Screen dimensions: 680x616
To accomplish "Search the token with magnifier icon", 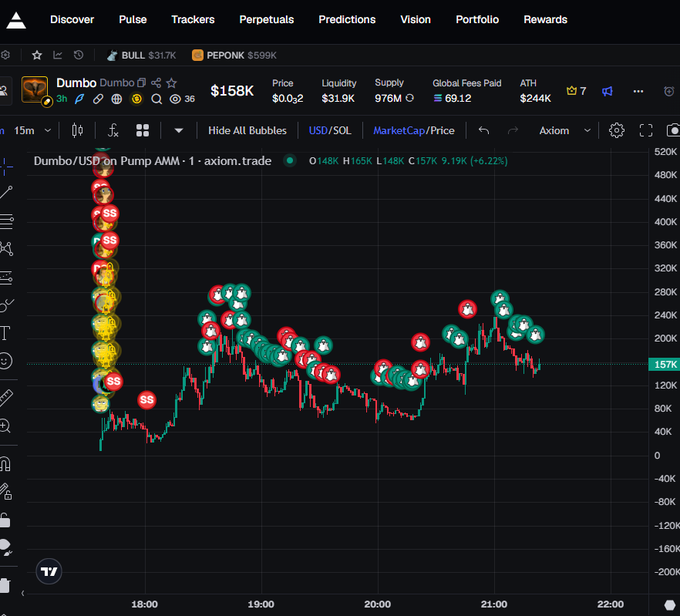I will pyautogui.click(x=157, y=99).
